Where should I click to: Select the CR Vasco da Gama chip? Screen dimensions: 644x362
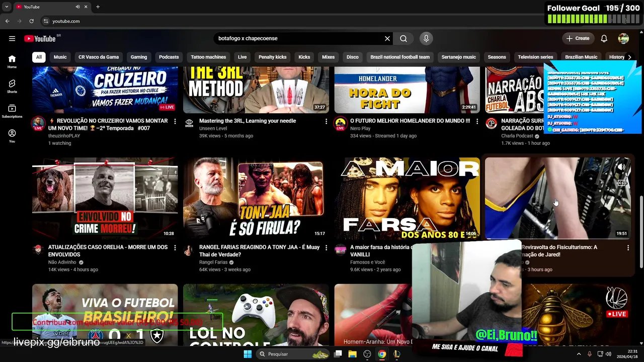click(99, 57)
